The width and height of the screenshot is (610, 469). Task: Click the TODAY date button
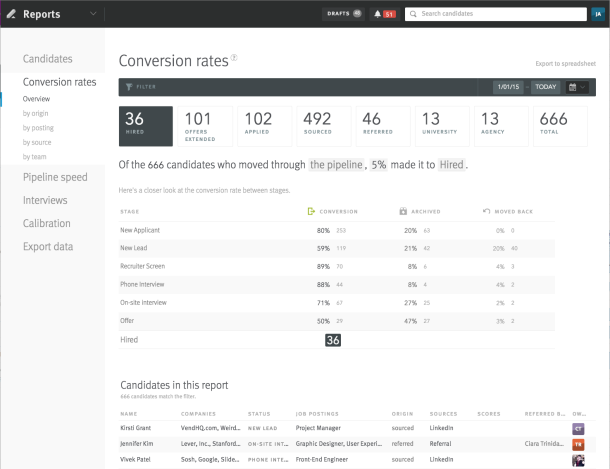[x=545, y=87]
